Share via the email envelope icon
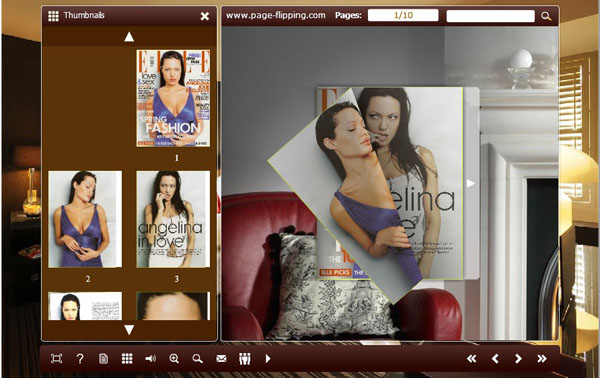The image size is (600, 378). [x=221, y=358]
